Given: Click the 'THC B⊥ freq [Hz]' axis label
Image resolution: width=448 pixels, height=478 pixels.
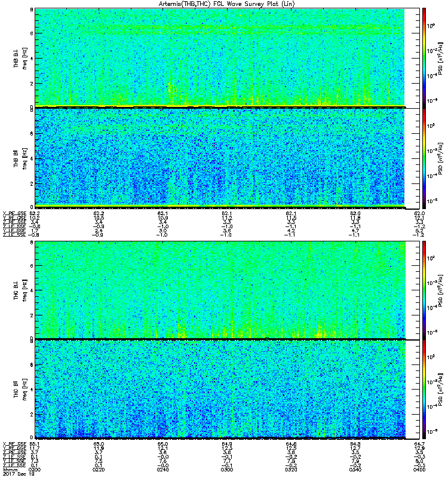Looking at the screenshot, I should click(20, 290).
